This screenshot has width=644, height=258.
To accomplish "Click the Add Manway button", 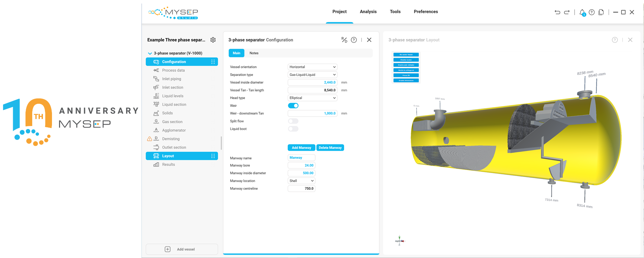I will pos(301,148).
